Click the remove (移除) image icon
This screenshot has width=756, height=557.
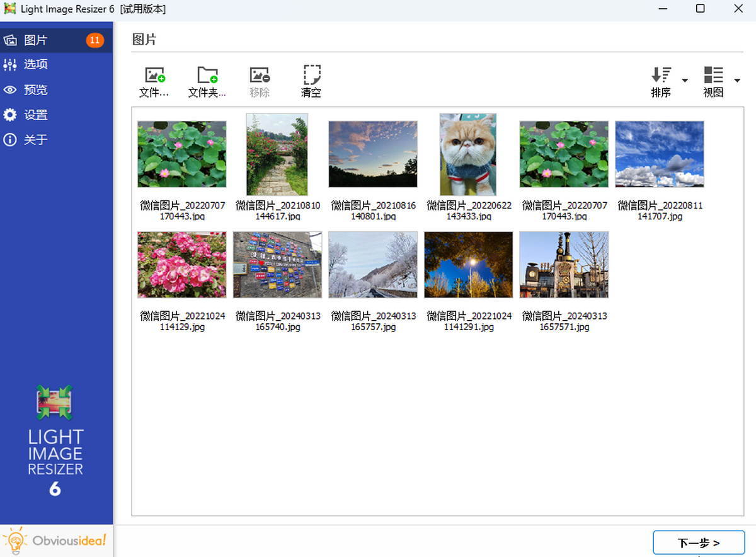[260, 76]
